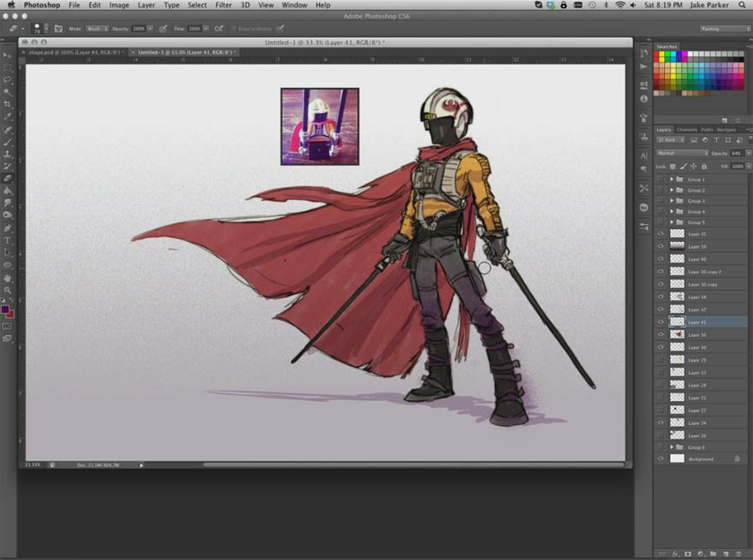
Task: Click the layer Fill value field
Action: coord(737,167)
